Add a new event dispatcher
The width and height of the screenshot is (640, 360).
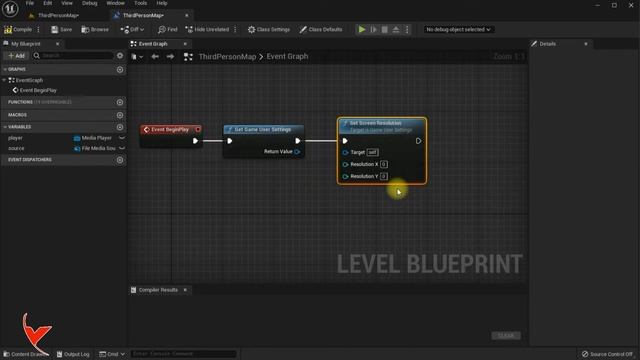[x=120, y=160]
